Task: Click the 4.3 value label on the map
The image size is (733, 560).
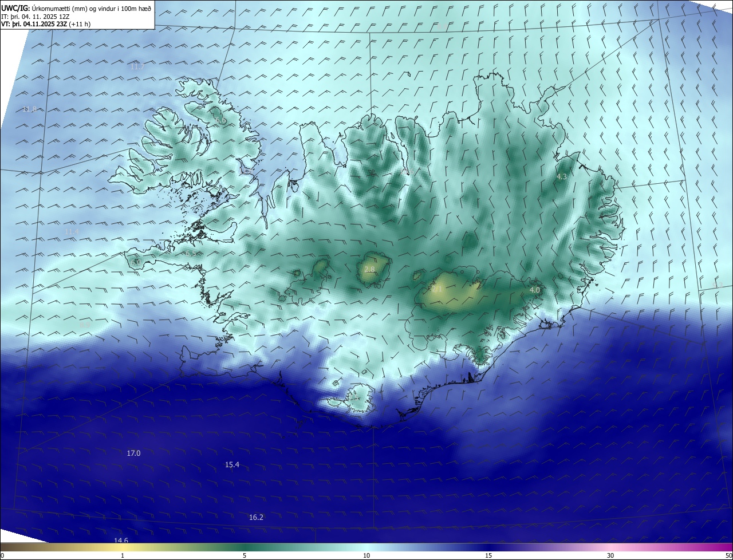Action: pos(561,177)
